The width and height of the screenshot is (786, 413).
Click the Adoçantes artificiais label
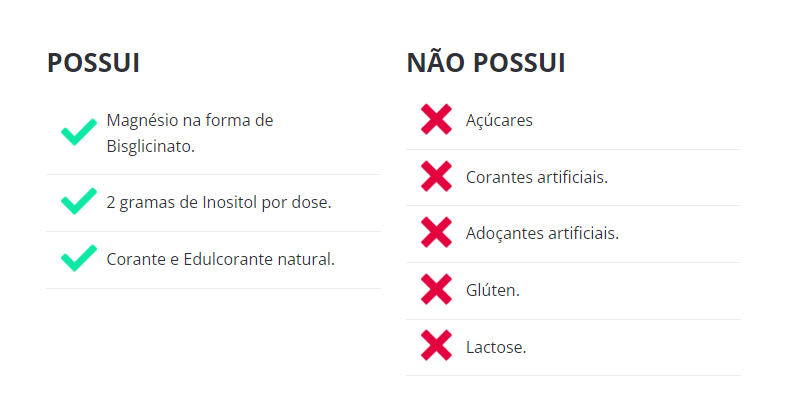[x=542, y=234]
